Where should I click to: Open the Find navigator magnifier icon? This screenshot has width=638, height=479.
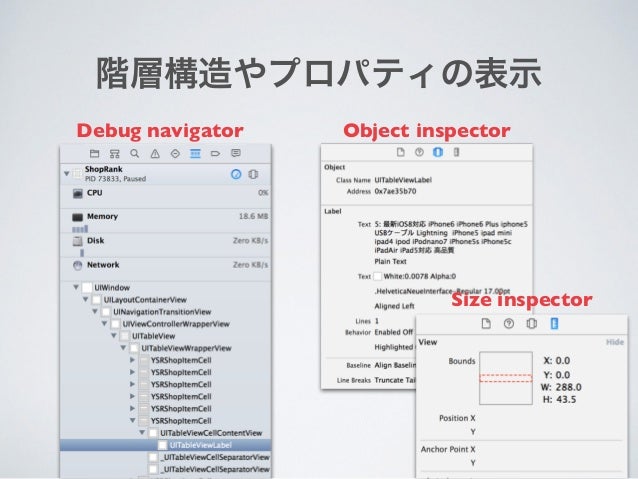pos(135,153)
